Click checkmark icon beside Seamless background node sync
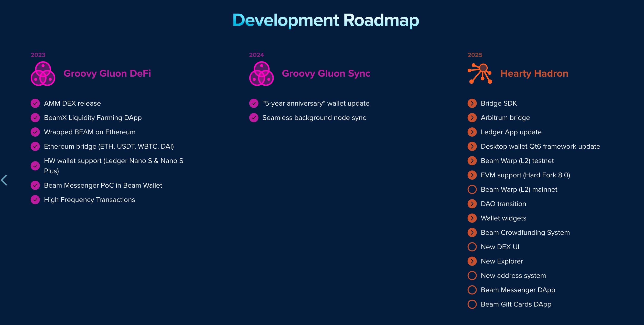The height and width of the screenshot is (325, 644). 254,118
